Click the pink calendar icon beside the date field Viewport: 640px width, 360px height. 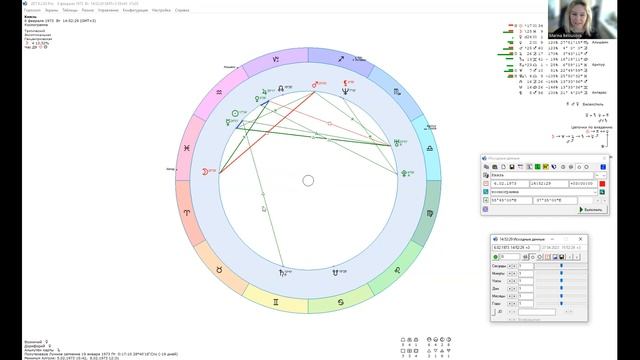(x=486, y=184)
